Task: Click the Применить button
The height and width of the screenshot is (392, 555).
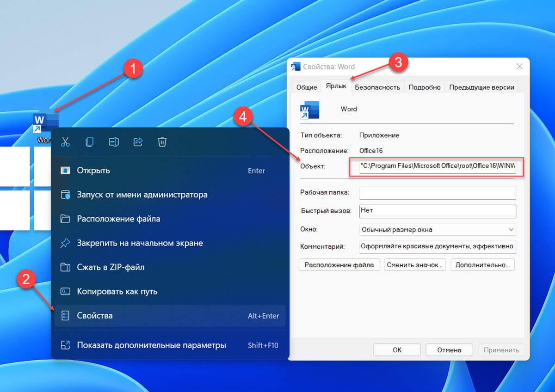Action: (501, 350)
